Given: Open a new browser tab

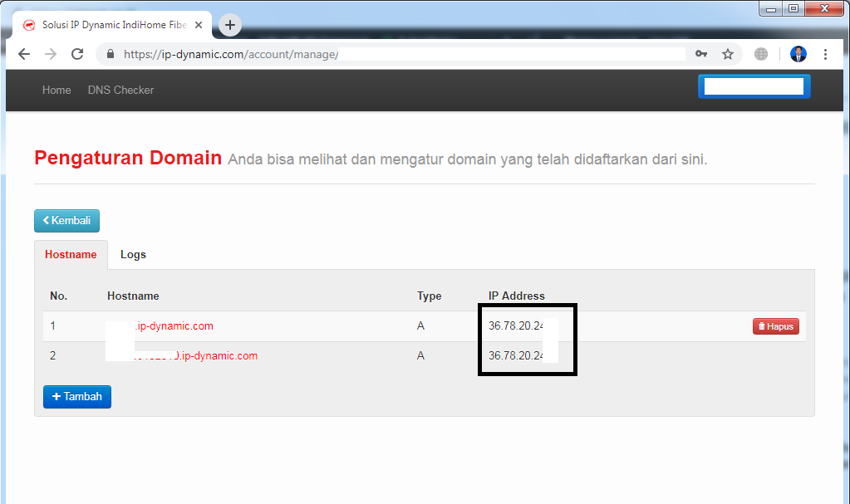Looking at the screenshot, I should coord(230,25).
